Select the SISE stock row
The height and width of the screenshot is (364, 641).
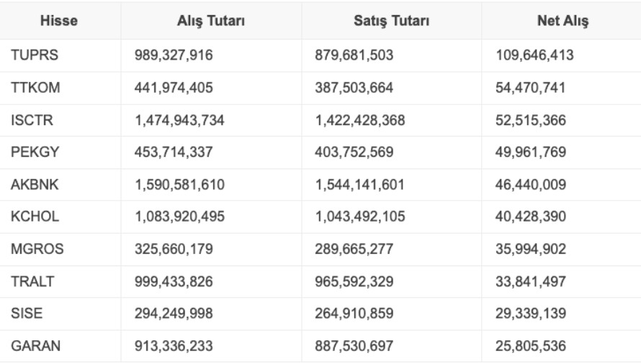pyautogui.click(x=24, y=314)
